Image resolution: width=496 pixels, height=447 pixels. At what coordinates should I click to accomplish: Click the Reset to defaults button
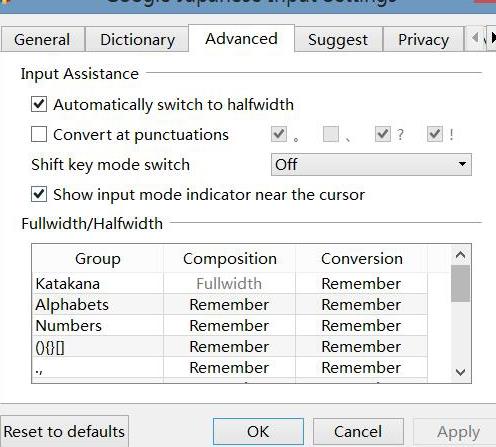(64, 431)
